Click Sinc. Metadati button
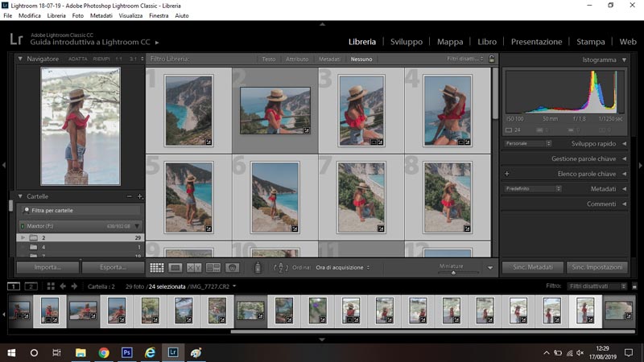The image size is (644, 362). click(533, 267)
